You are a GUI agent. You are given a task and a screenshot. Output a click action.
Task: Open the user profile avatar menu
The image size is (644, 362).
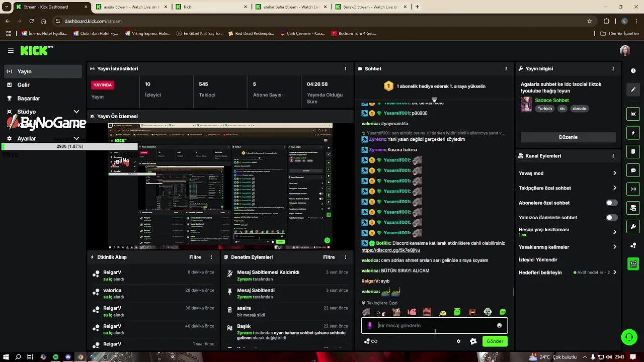[x=625, y=51]
